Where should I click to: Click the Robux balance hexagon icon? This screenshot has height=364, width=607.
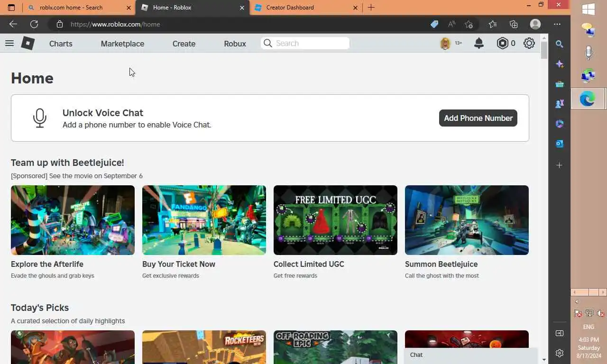coord(502,43)
